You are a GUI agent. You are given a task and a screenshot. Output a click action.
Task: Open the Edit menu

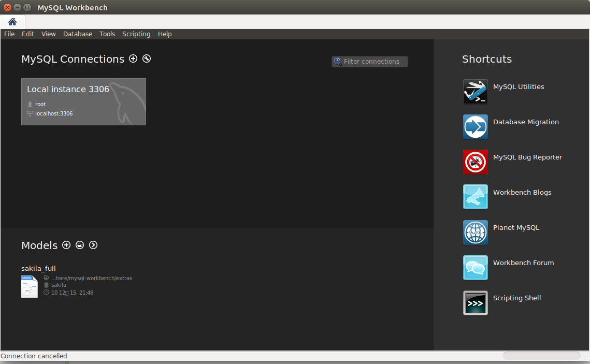click(28, 34)
